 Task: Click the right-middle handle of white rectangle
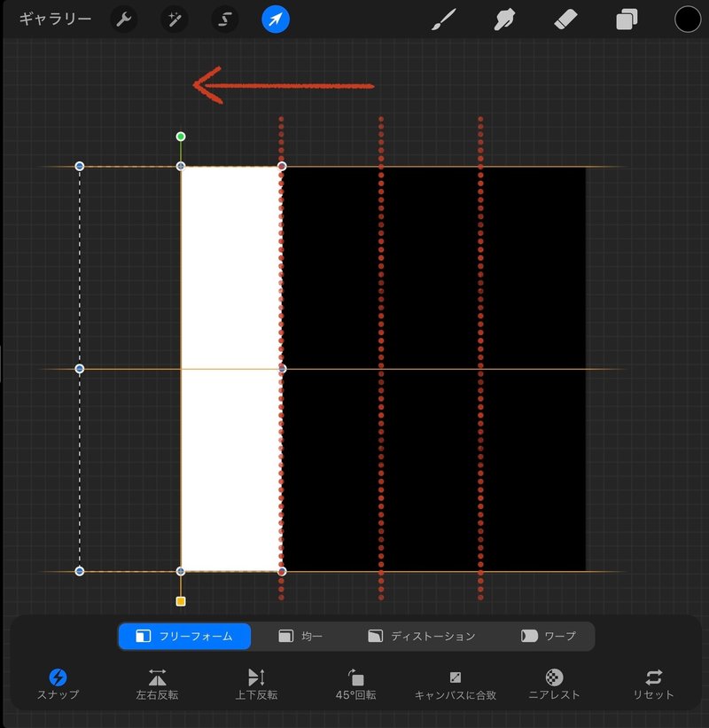pyautogui.click(x=282, y=369)
